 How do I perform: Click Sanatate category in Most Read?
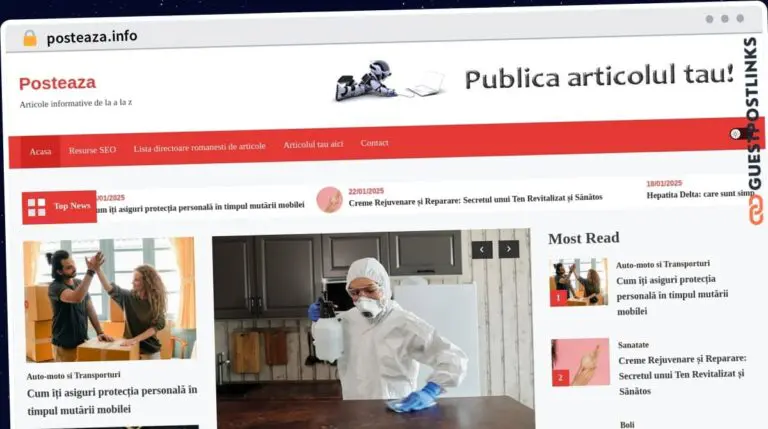point(633,345)
